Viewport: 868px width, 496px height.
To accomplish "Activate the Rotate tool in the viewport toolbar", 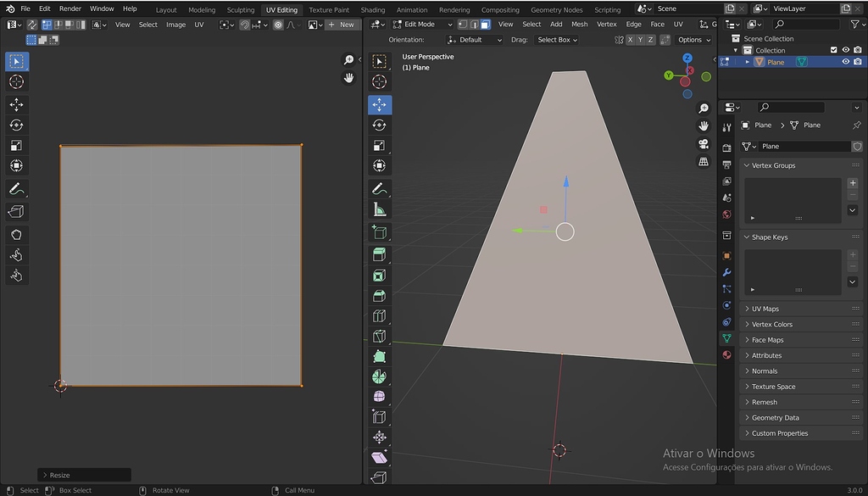I will pyautogui.click(x=379, y=125).
